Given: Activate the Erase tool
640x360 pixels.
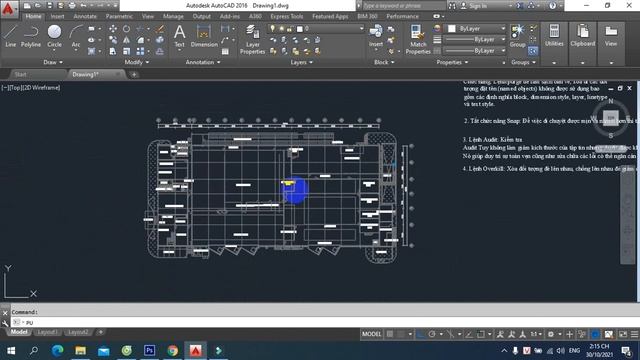Looking at the screenshot, I should tap(160, 29).
